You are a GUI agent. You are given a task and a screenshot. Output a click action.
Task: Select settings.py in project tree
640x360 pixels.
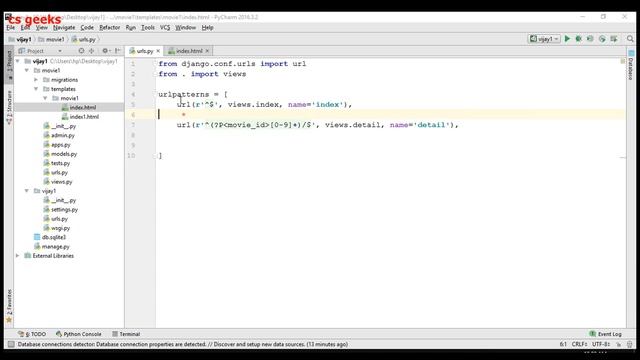click(64, 209)
